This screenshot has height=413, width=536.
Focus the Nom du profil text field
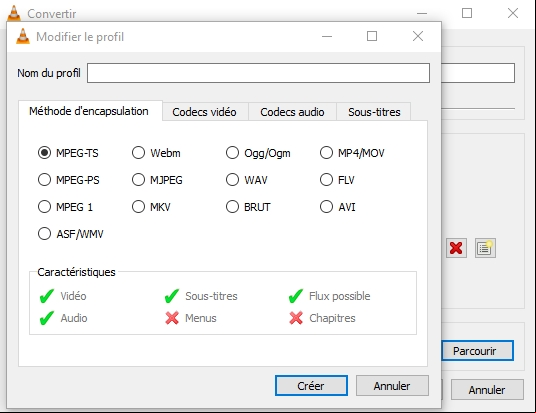[258, 73]
